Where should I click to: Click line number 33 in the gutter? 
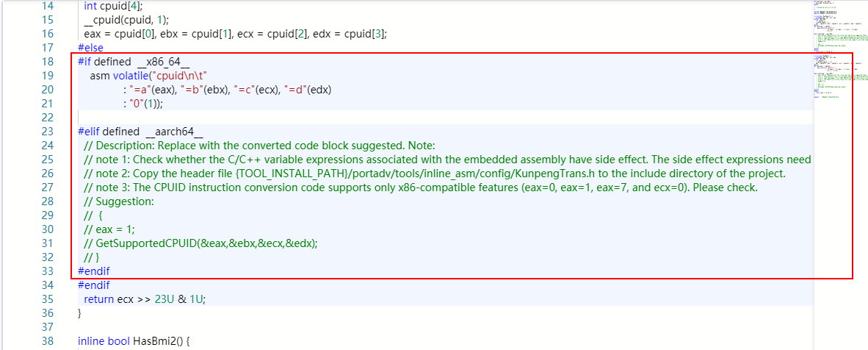(46, 271)
